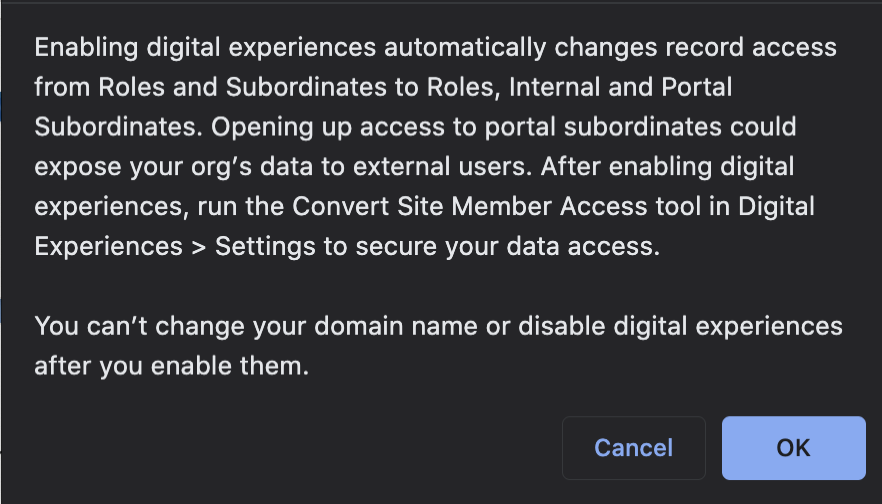
Task: Click the domain name warning text
Action: pos(437,346)
